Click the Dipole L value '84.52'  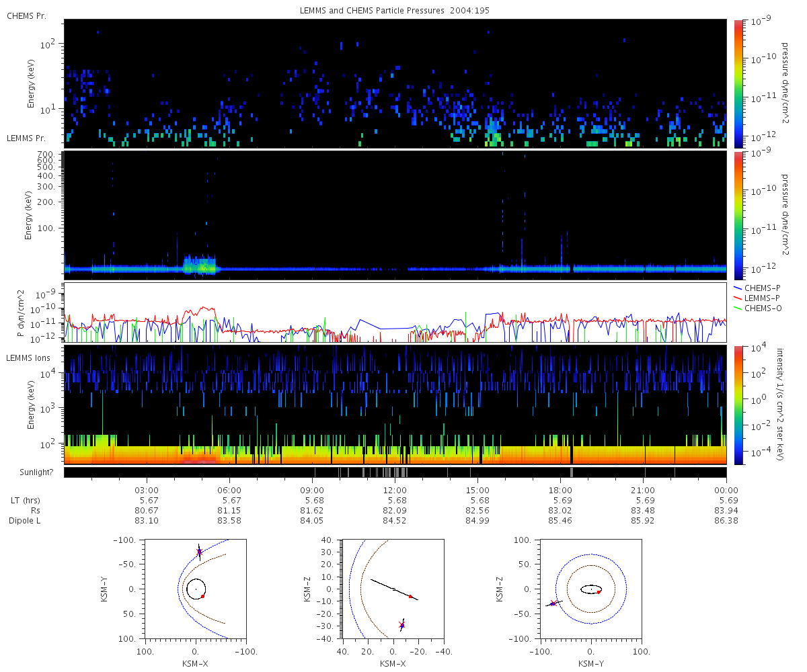[395, 521]
